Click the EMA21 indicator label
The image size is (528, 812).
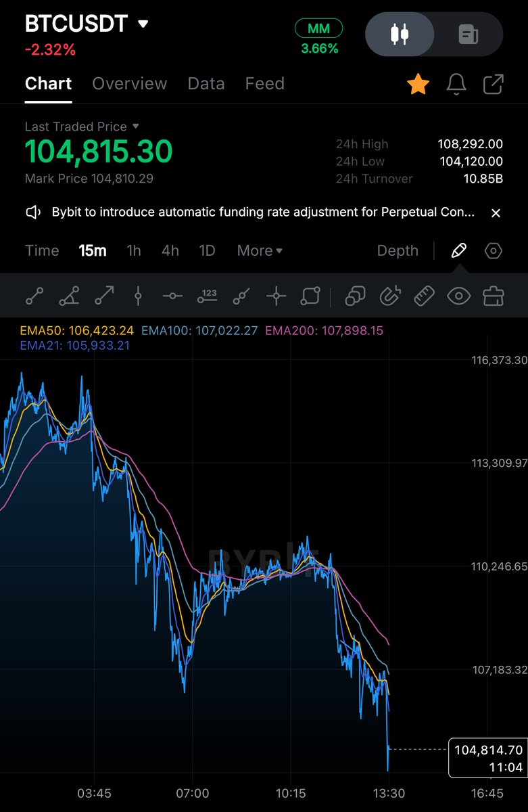(75, 346)
